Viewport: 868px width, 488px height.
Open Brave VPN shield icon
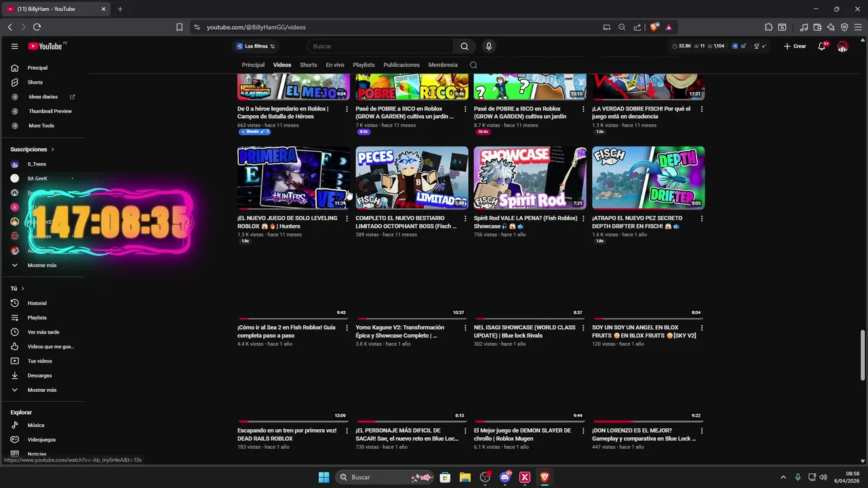844,27
